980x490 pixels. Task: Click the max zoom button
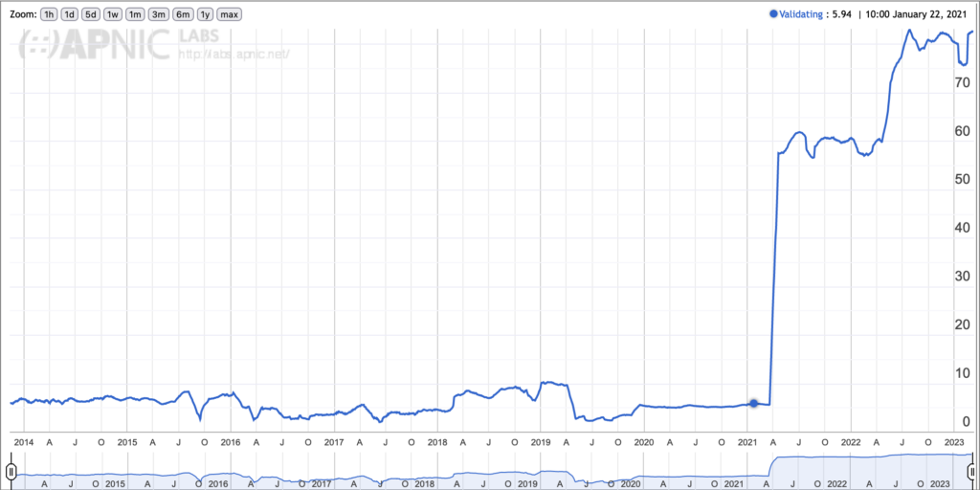point(229,14)
